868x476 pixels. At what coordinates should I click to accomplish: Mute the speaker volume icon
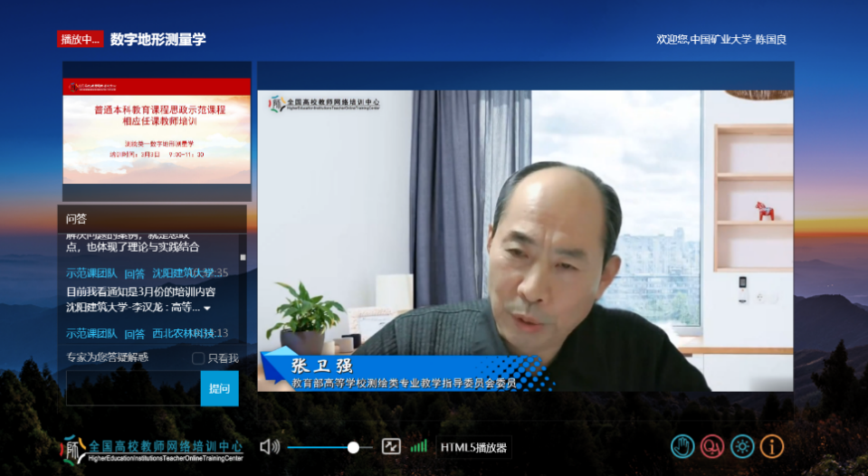tap(269, 446)
